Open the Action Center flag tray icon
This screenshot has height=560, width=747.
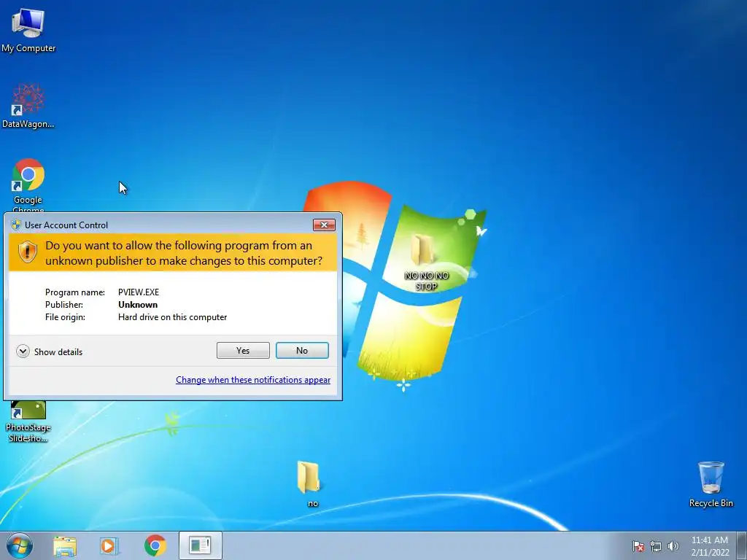(x=638, y=546)
